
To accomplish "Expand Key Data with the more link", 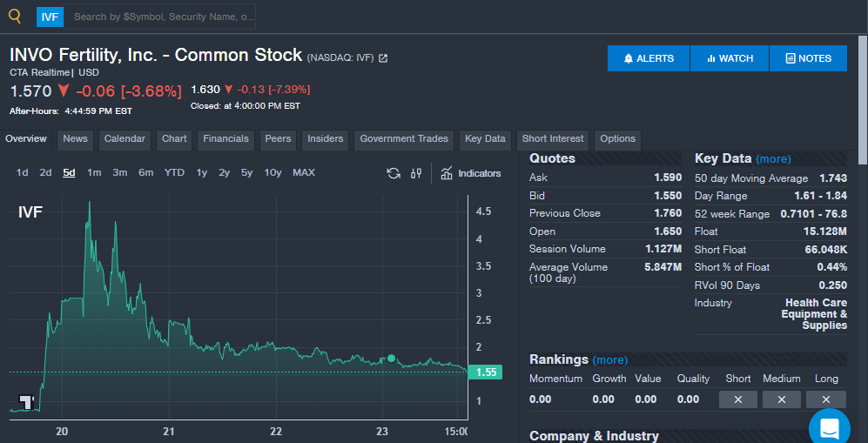I will 773,159.
